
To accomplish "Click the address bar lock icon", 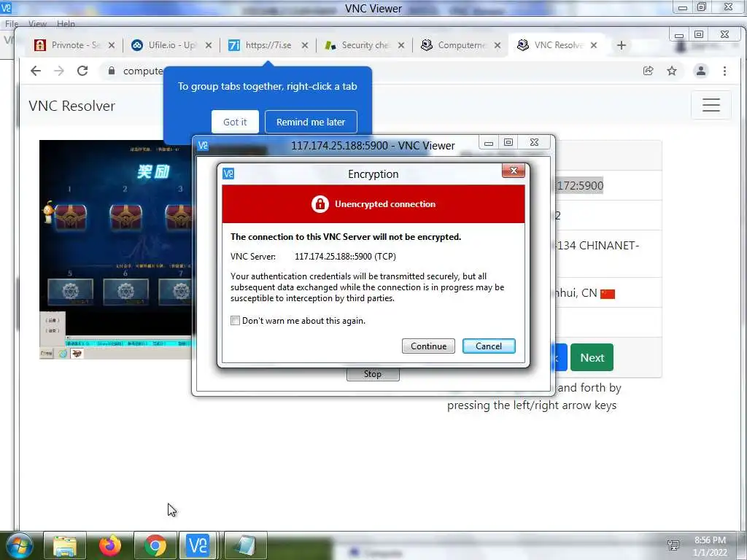I will (112, 71).
